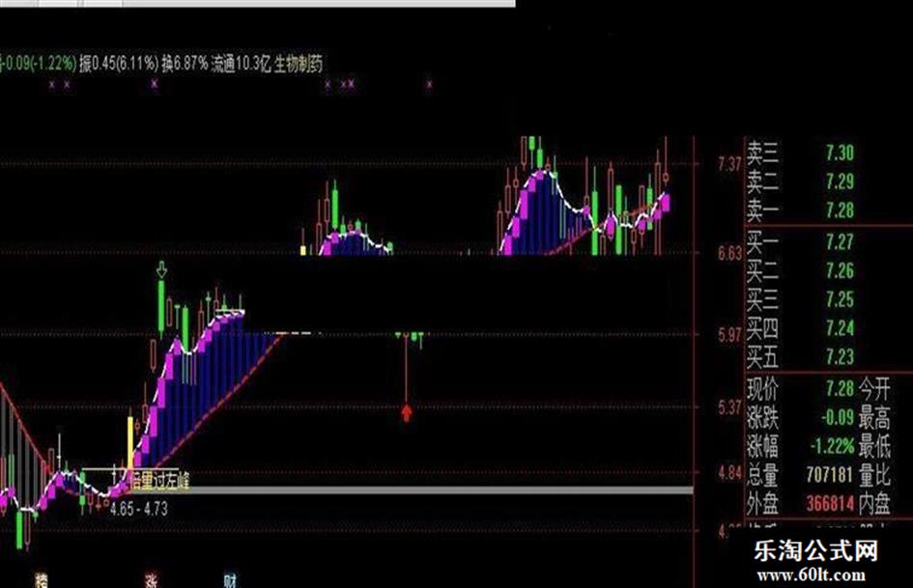Click the 总量 value 707181

(x=830, y=474)
